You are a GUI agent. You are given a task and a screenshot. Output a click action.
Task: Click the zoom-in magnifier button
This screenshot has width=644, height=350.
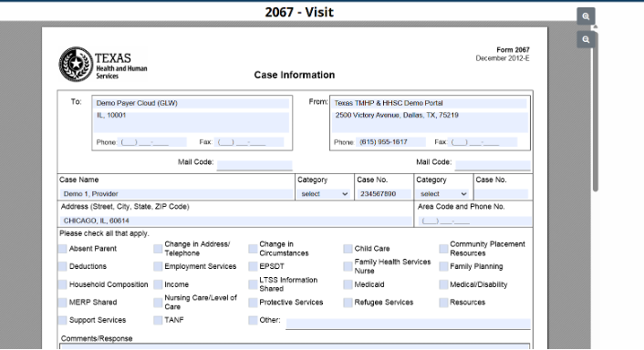pyautogui.click(x=586, y=16)
